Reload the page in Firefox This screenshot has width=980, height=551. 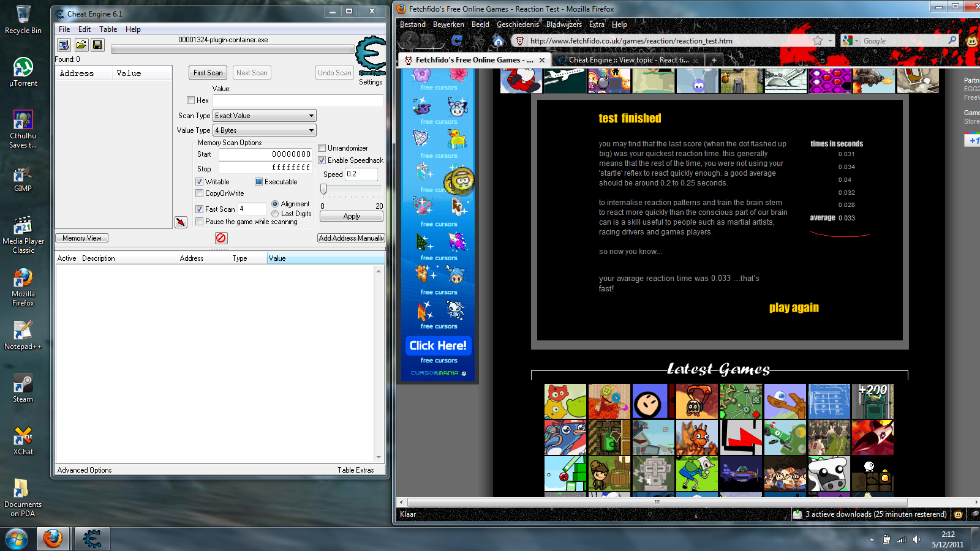click(457, 40)
